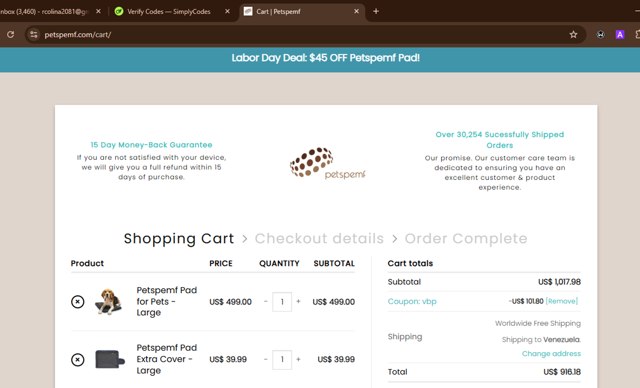The height and width of the screenshot is (388, 640).
Task: Click the QUANTITY column header
Action: (279, 263)
